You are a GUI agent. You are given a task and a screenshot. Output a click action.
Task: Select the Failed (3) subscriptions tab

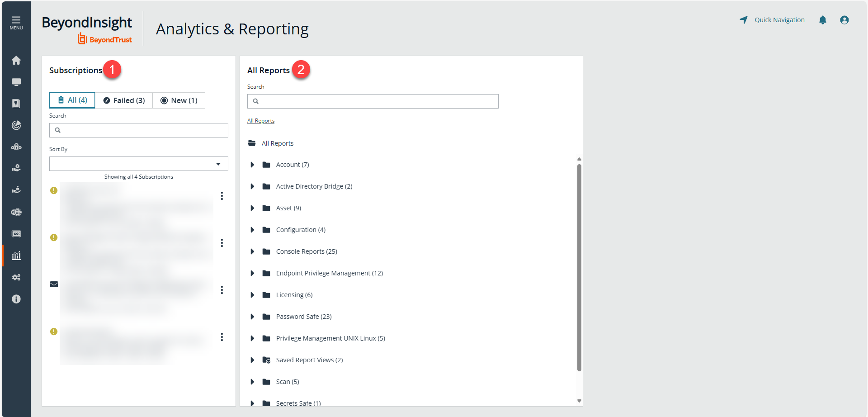(124, 100)
